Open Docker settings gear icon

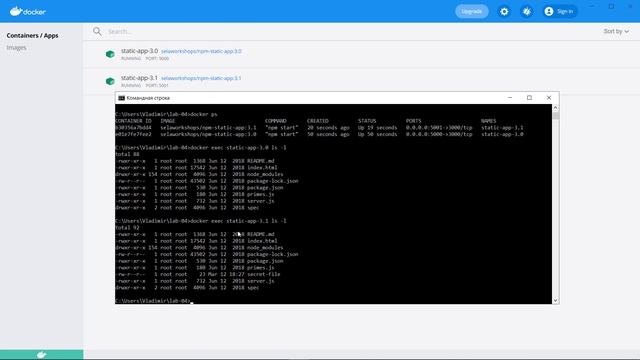coord(504,11)
